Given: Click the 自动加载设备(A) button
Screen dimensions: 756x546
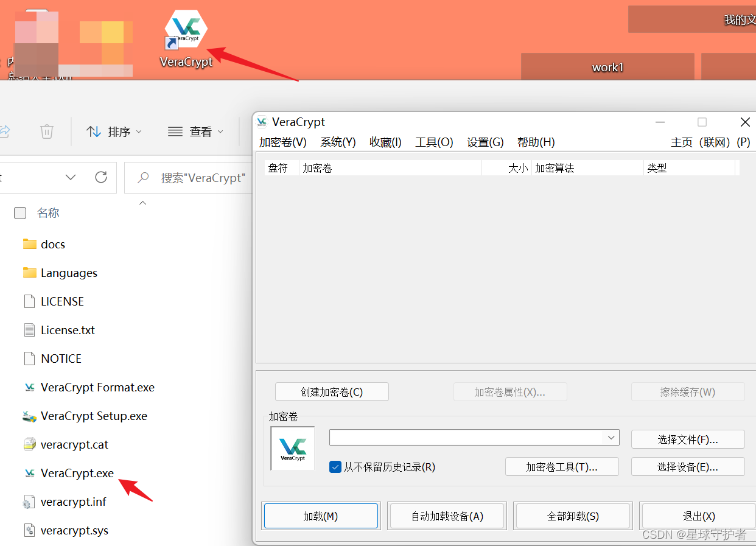Looking at the screenshot, I should 447,516.
